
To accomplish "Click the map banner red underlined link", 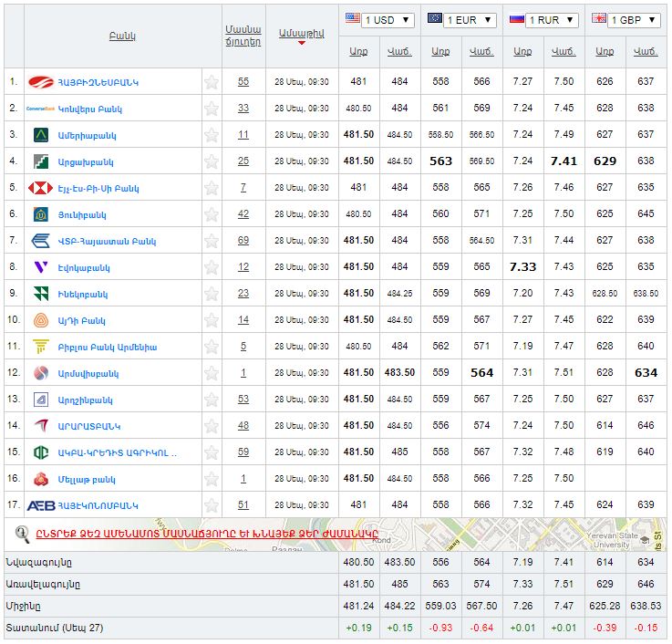I will (x=208, y=534).
